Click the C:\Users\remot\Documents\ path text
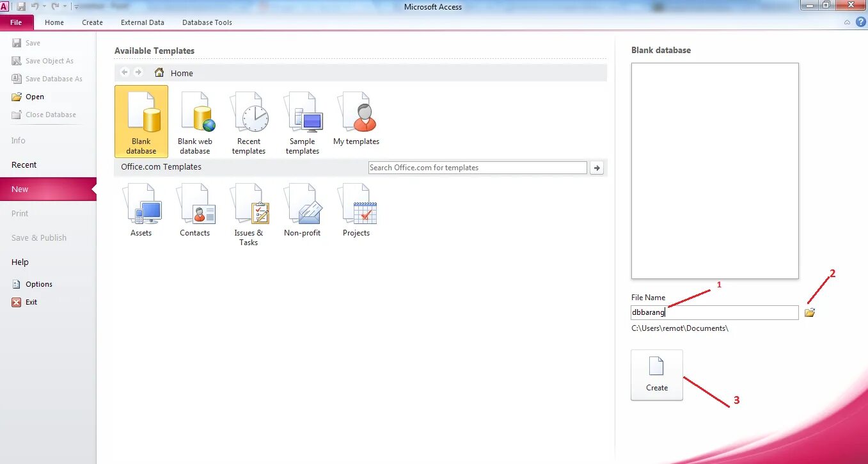 point(680,328)
